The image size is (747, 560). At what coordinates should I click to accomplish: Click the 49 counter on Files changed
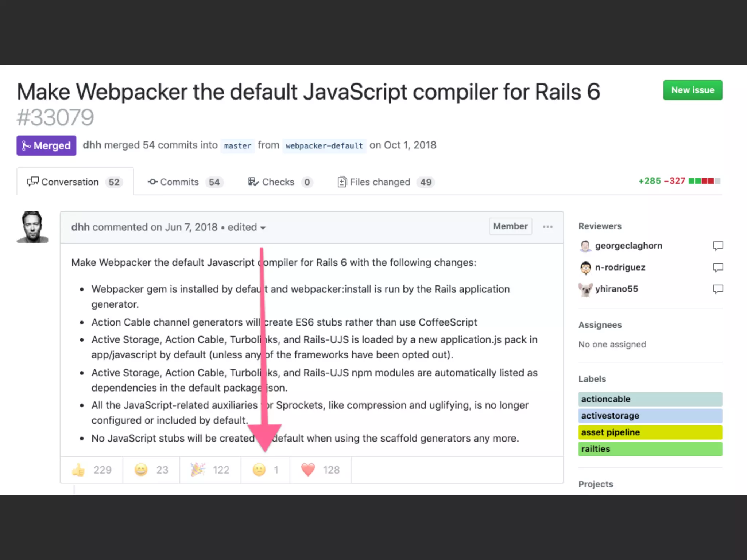point(426,182)
